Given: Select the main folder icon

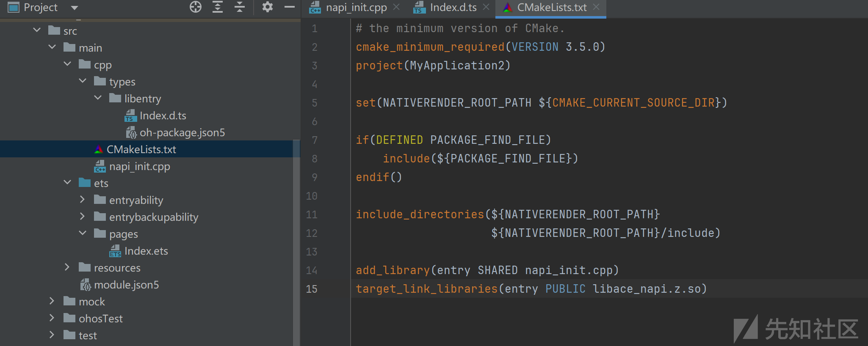Looking at the screenshot, I should click(69, 47).
